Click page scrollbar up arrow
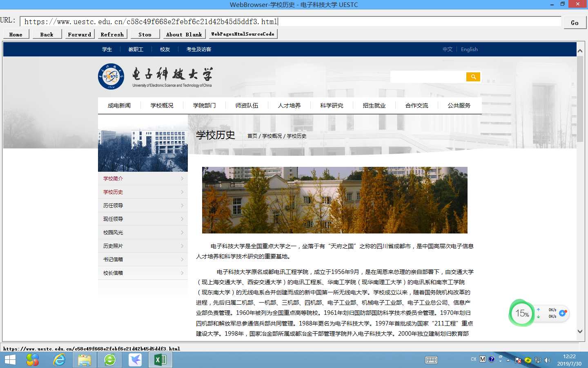588x368 pixels. click(x=580, y=51)
